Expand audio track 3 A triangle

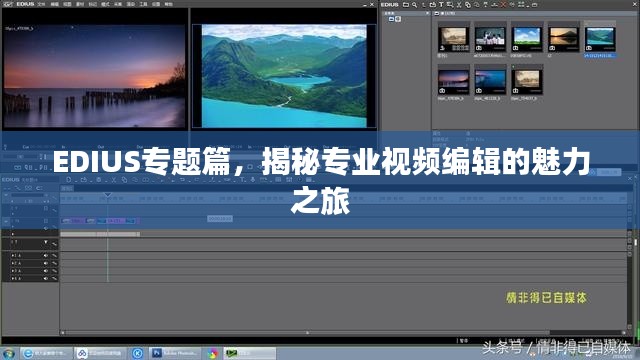pos(13,271)
